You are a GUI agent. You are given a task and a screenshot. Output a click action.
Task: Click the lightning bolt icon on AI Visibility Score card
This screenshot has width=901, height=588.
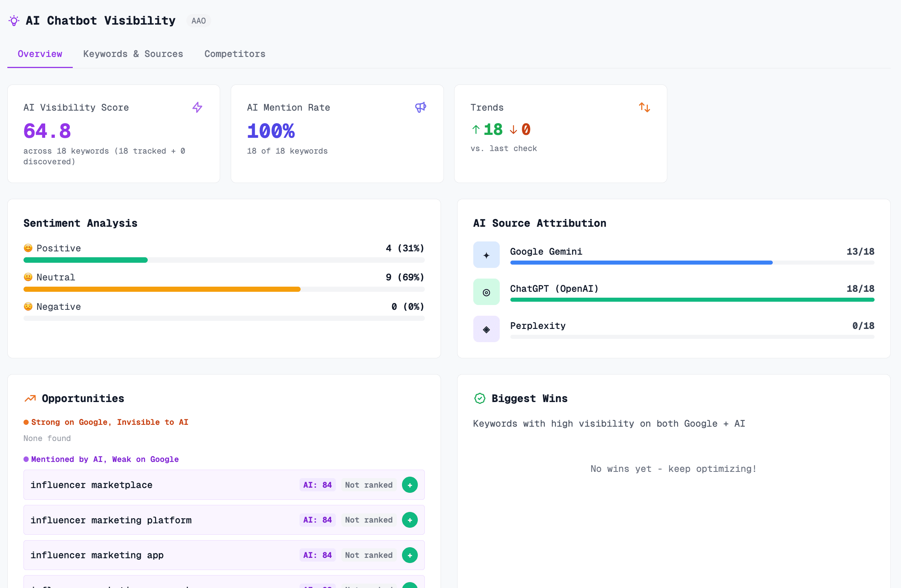click(x=197, y=107)
